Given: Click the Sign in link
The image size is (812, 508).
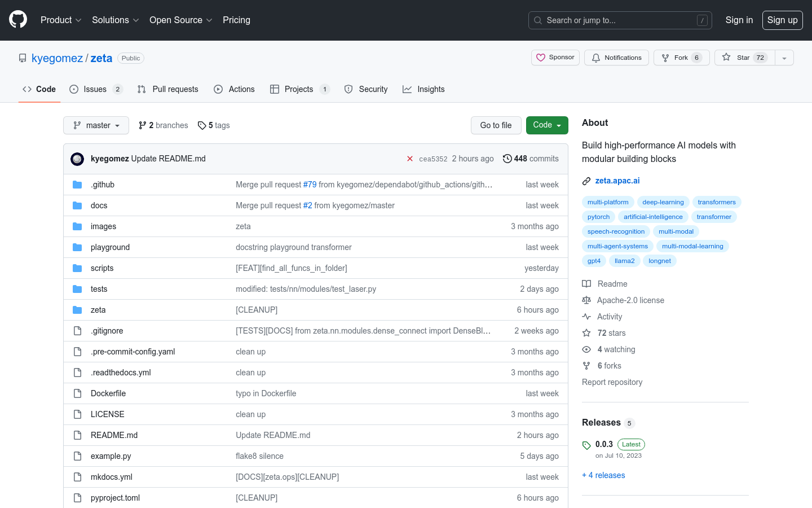Looking at the screenshot, I should (x=739, y=20).
